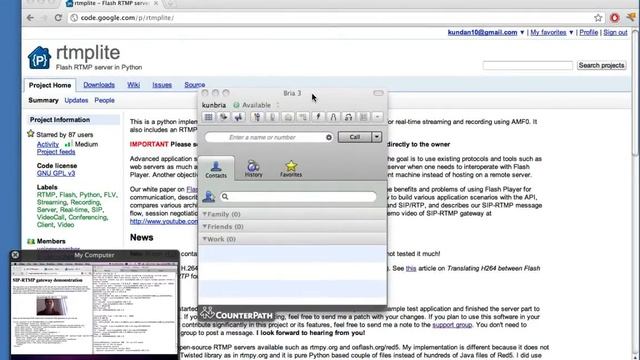Click the RTMP label link
The image size is (640, 360).
(46, 195)
